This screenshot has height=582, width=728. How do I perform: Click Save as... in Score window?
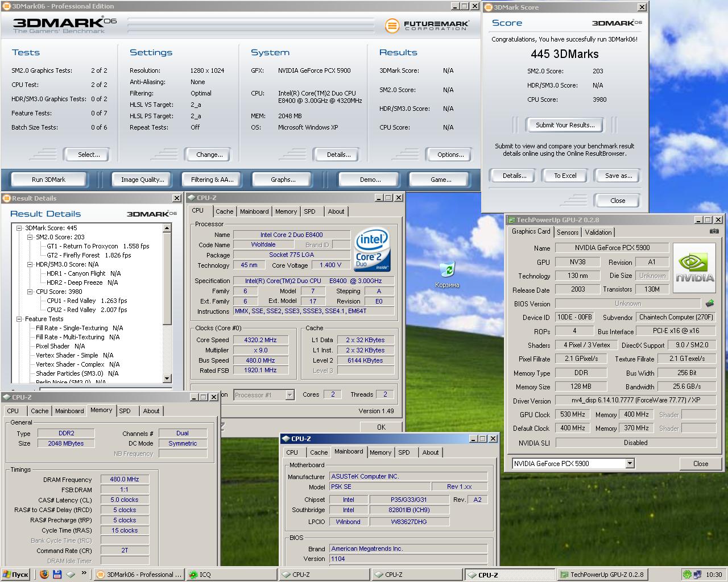pyautogui.click(x=618, y=176)
